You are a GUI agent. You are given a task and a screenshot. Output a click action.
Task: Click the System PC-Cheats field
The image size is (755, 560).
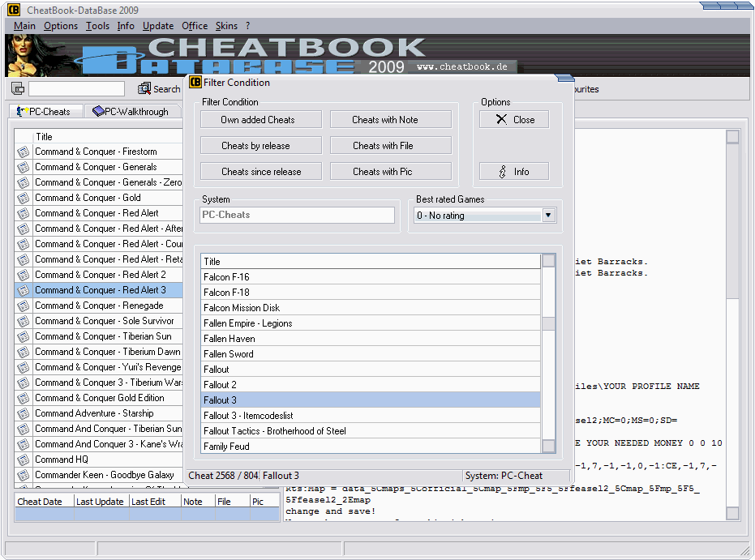(x=297, y=215)
